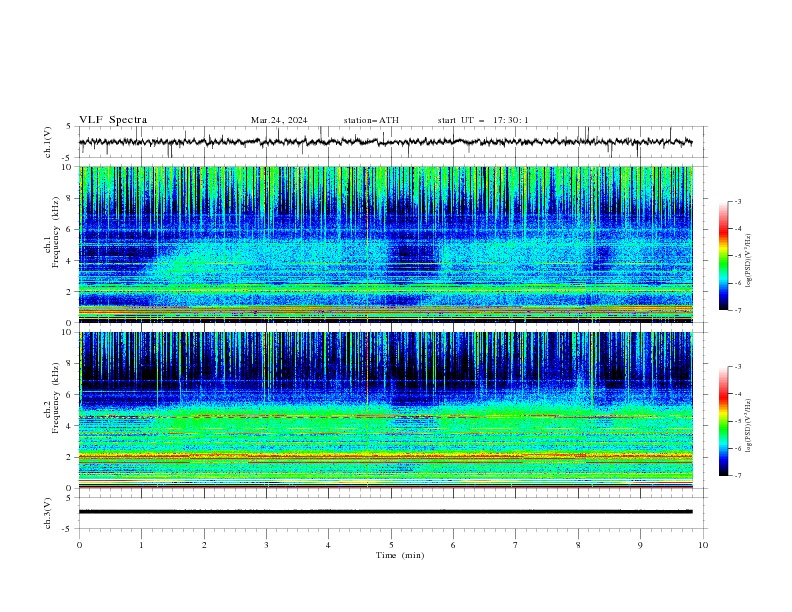The image size is (792, 612).
Task: Click time axis tick label "9"
Action: pos(640,545)
